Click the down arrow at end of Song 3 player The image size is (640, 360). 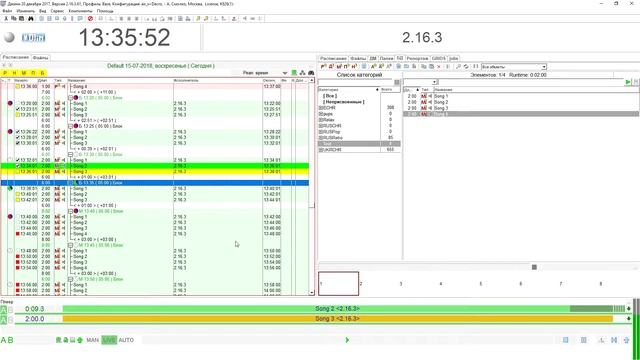(x=629, y=319)
